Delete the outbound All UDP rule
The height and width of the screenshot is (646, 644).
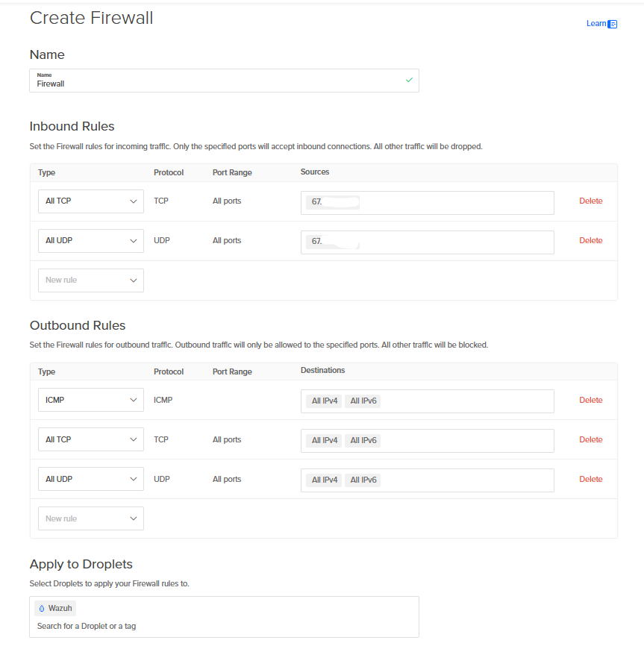(590, 479)
